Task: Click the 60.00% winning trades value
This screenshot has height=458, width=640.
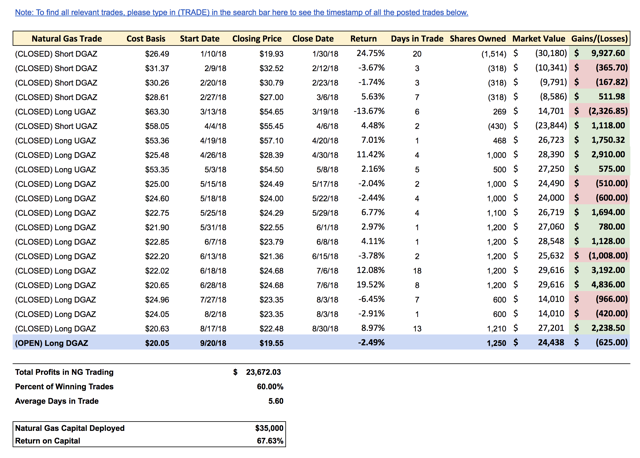Action: point(270,387)
